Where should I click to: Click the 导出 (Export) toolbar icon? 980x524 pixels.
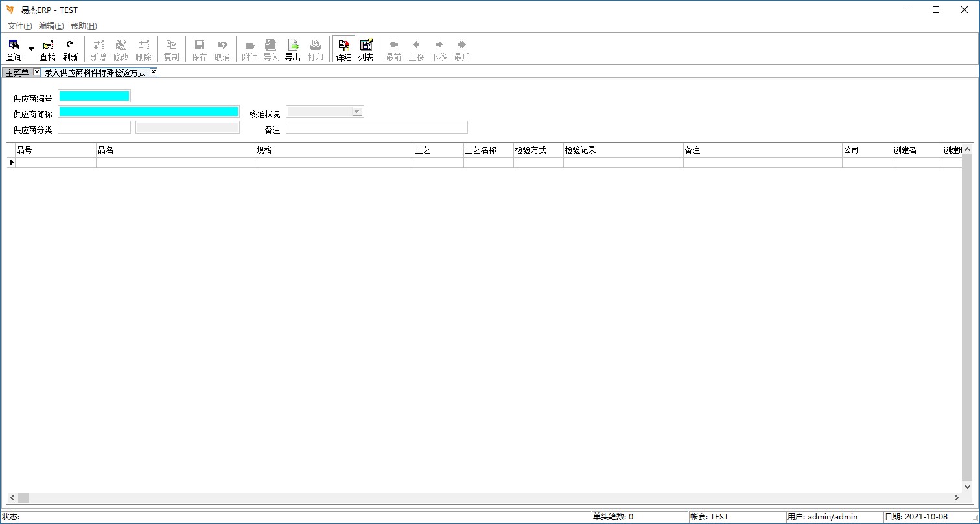pyautogui.click(x=293, y=49)
